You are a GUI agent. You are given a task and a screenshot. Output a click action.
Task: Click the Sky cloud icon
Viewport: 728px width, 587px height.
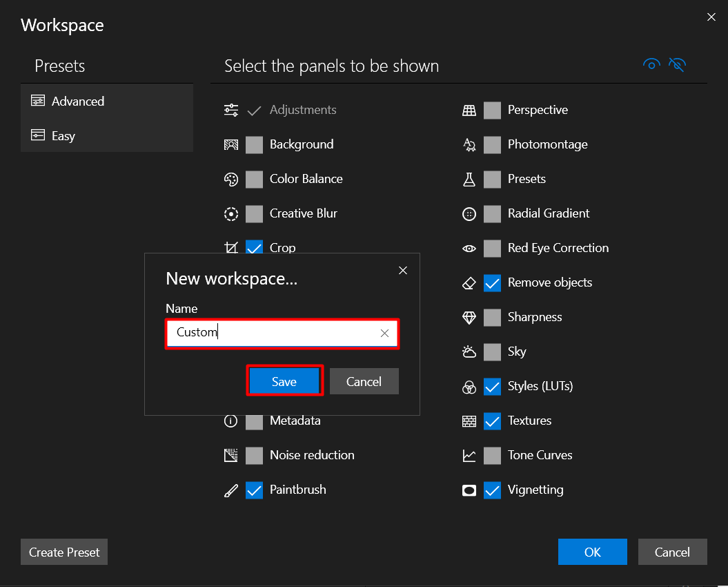[x=469, y=352]
